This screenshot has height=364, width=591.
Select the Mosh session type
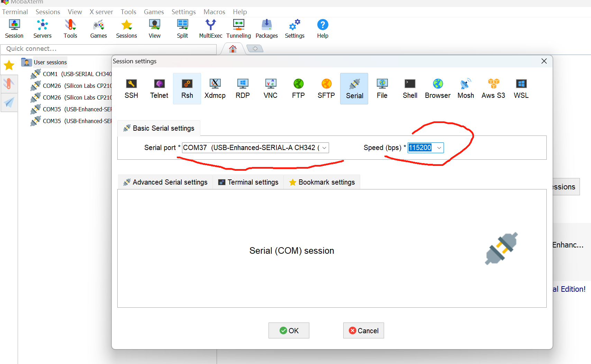[x=466, y=88]
